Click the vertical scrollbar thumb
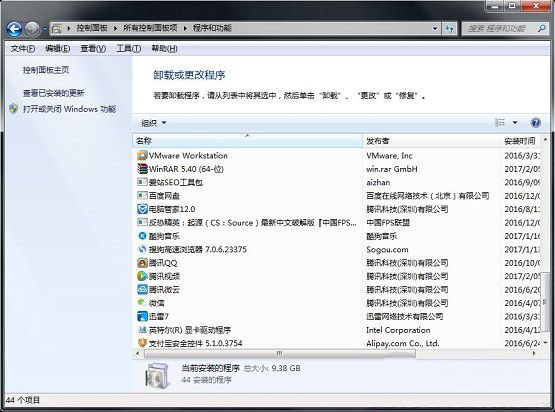 pos(544,302)
